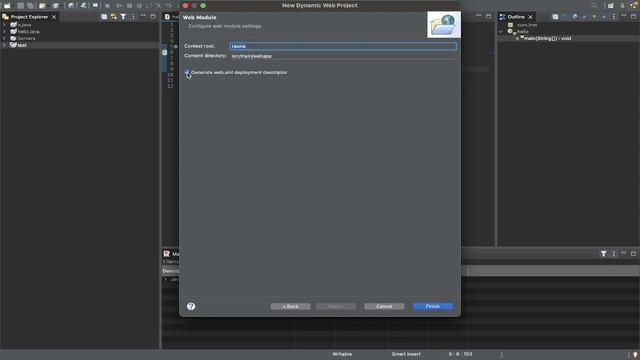Screen dimensions: 640x360
Task: Maximize the Project Explorer view
Action: pyautogui.click(x=153, y=16)
